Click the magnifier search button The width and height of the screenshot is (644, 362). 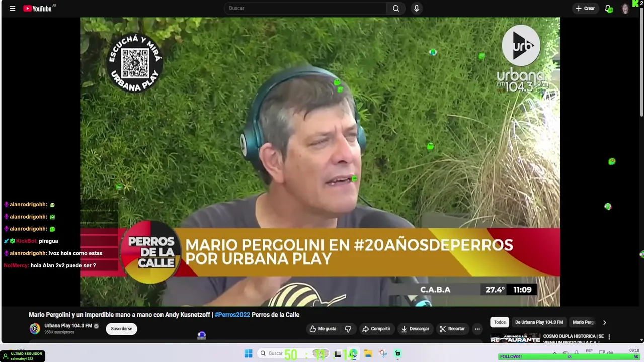(396, 8)
